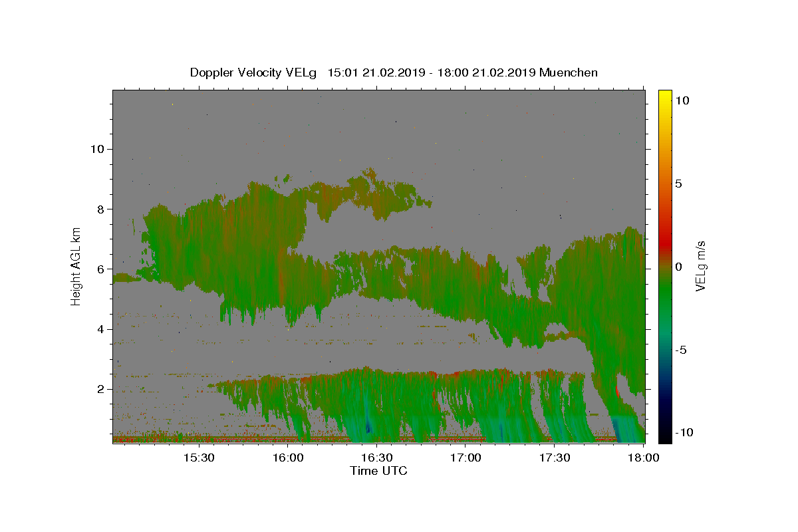
Task: Click the 16:30 time tick label
Action: tap(376, 458)
